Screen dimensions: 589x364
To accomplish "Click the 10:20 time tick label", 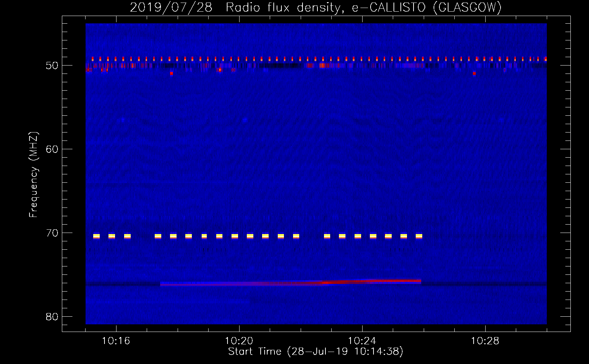I will coord(239,341).
